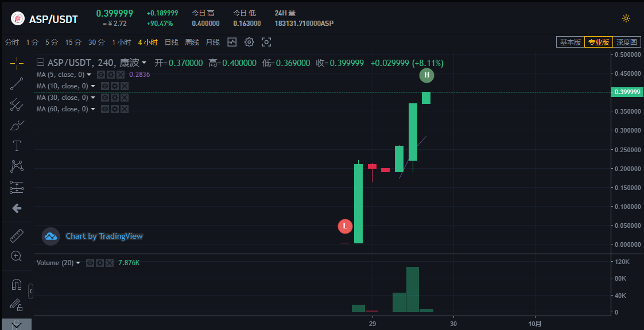644x330 pixels.
Task: Select the ruler measure tool
Action: (x=17, y=236)
